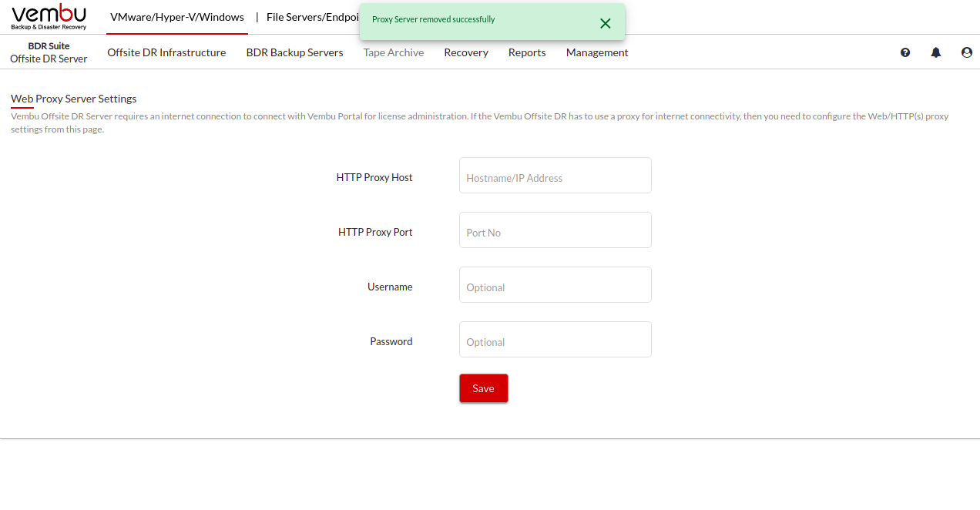Image resolution: width=980 pixels, height=510 pixels.
Task: Focus the HTTP Proxy Host field
Action: pyautogui.click(x=555, y=176)
